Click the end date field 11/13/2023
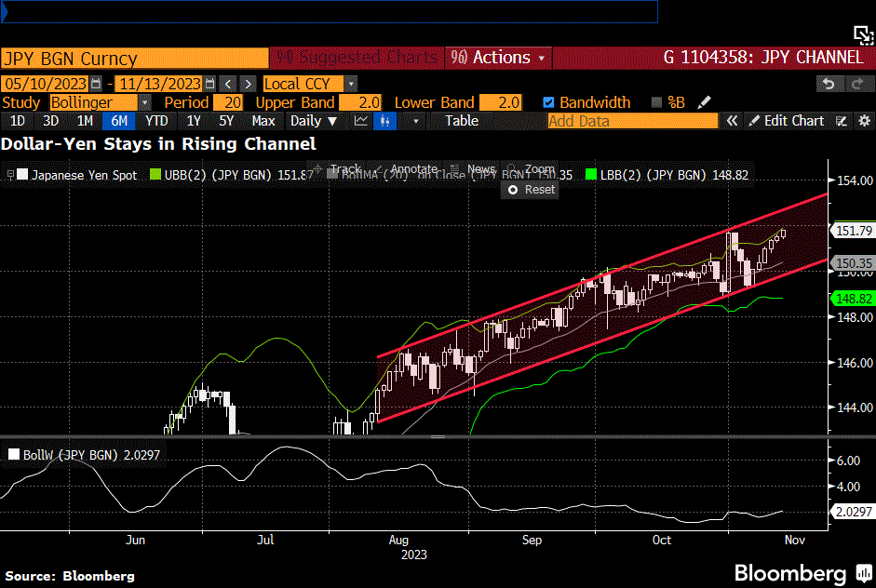This screenshot has width=876, height=588. pos(160,84)
